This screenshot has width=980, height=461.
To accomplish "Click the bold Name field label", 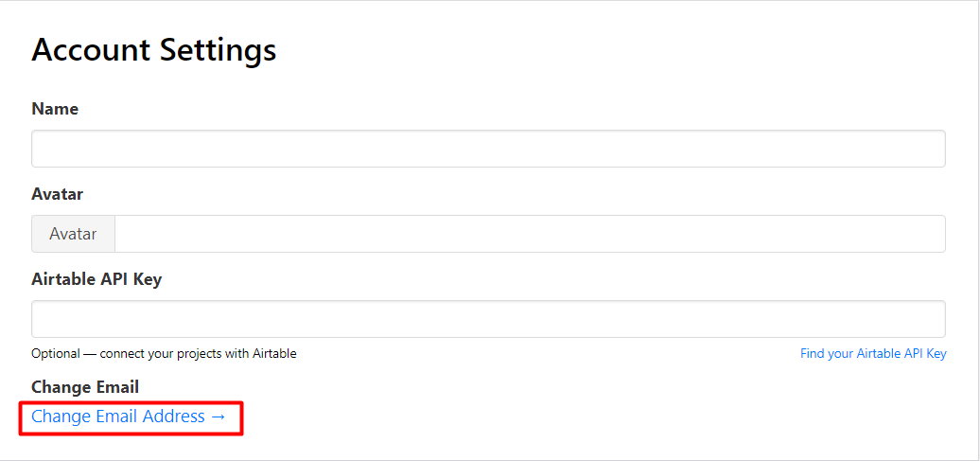I will point(55,109).
